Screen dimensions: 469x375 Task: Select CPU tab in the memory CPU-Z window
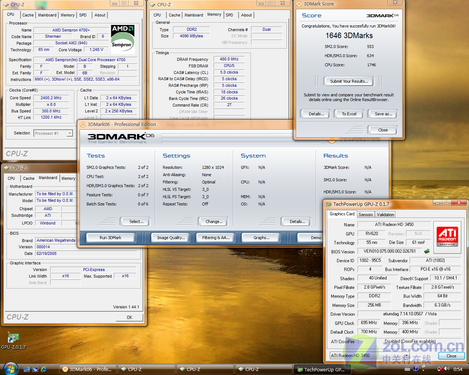157,15
